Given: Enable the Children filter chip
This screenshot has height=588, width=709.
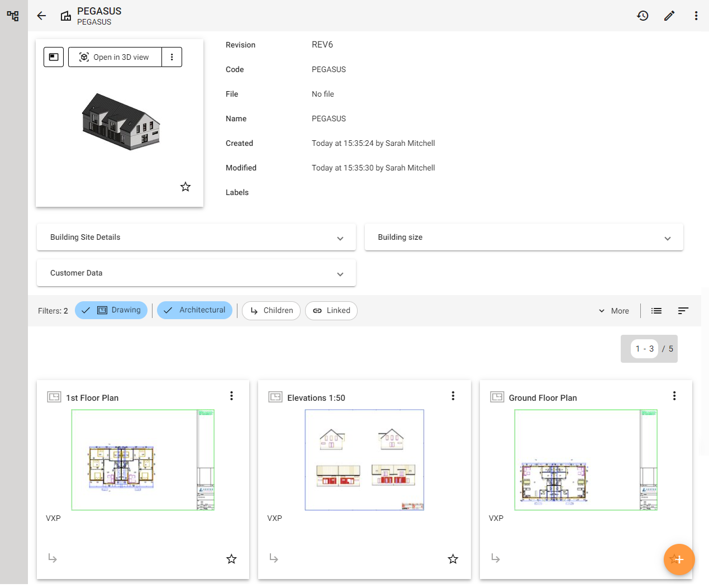Looking at the screenshot, I should coord(271,311).
